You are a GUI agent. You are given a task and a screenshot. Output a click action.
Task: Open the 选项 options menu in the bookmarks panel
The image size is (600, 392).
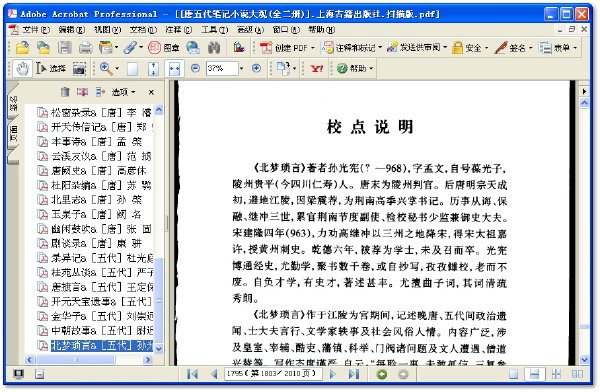coord(123,92)
